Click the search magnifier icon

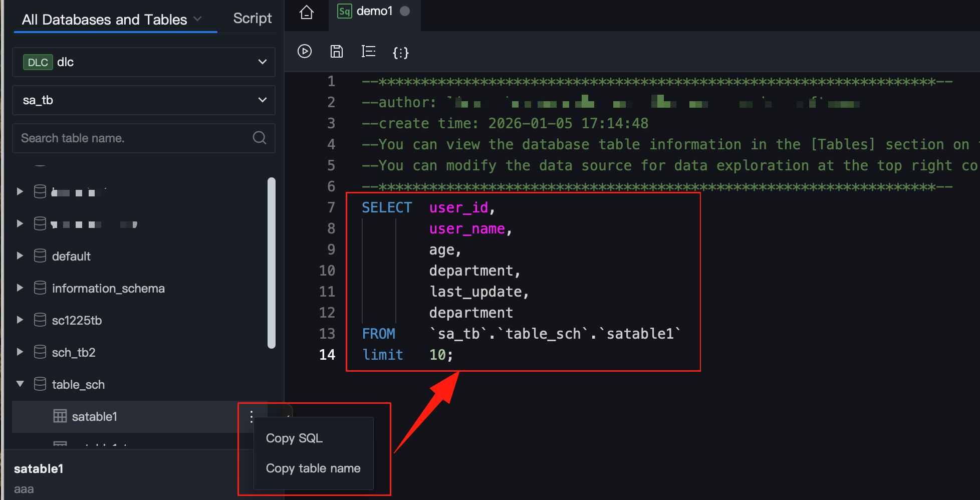coord(260,138)
